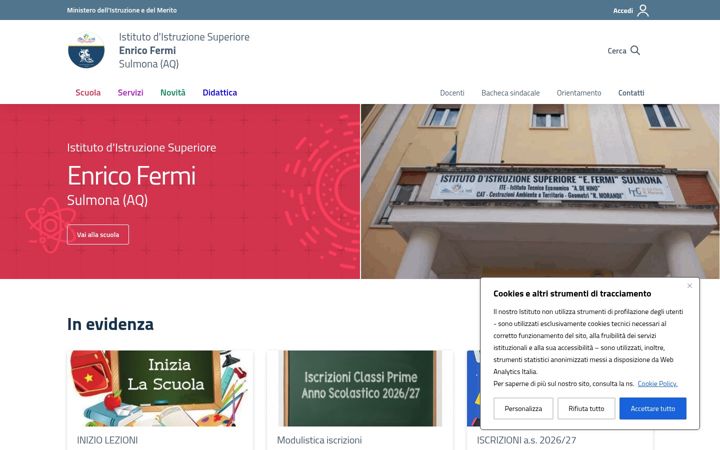Viewport: 720px width, 450px height.
Task: Open the INIZIO LEZIONI card title
Action: (x=107, y=440)
